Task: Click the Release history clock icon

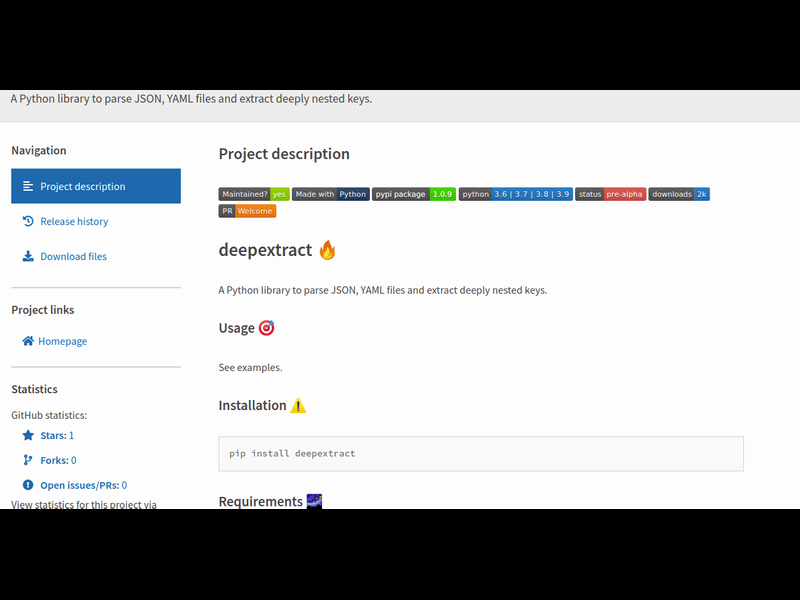Action: coord(28,221)
